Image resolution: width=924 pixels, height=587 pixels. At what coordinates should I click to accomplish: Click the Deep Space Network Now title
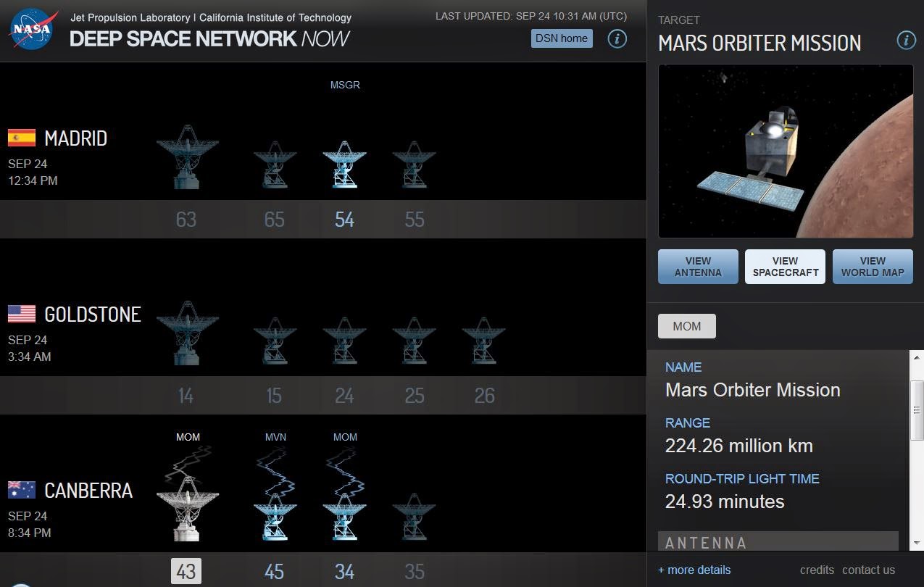coord(210,38)
